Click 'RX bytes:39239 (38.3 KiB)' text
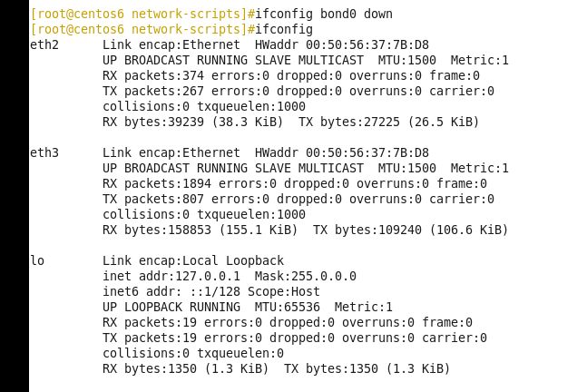 [193, 122]
